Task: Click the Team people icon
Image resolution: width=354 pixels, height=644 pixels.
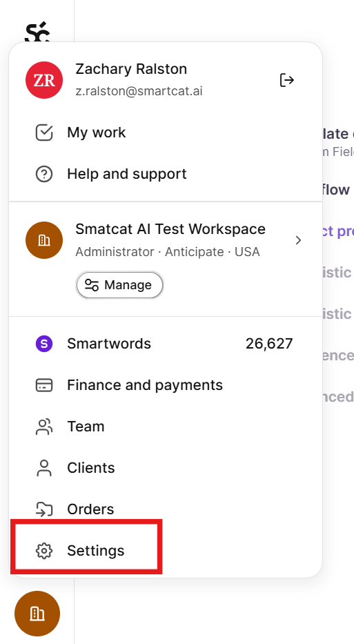Action: click(x=44, y=427)
